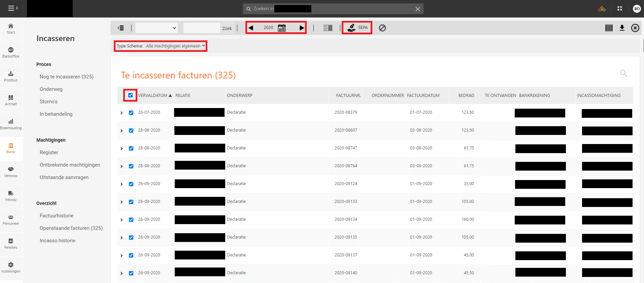The width and height of the screenshot is (644, 283).
Task: Toggle the select-all invoices checkbox
Action: [130, 95]
